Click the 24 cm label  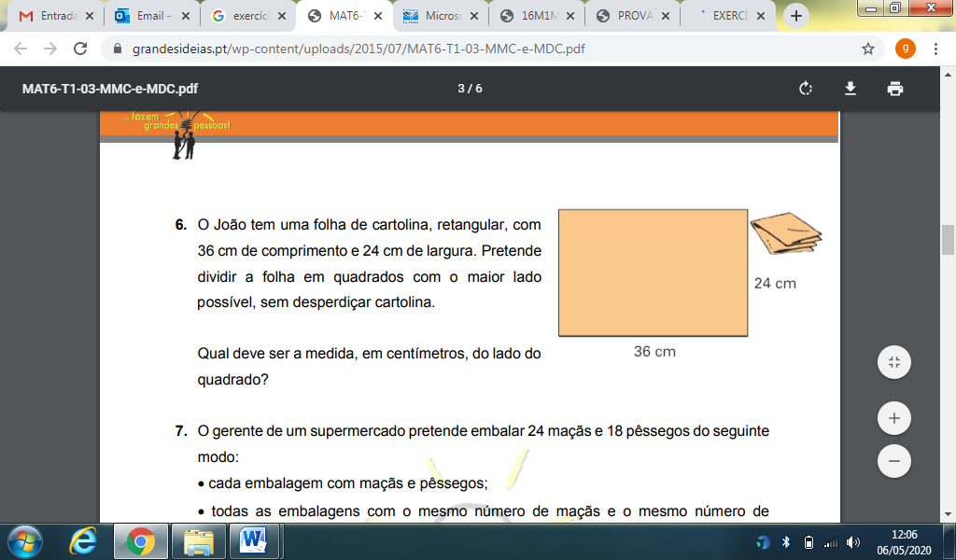(x=775, y=284)
